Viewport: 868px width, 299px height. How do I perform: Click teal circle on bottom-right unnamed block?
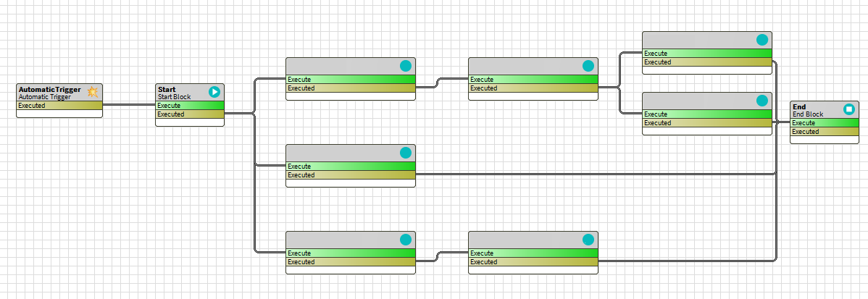pyautogui.click(x=588, y=240)
